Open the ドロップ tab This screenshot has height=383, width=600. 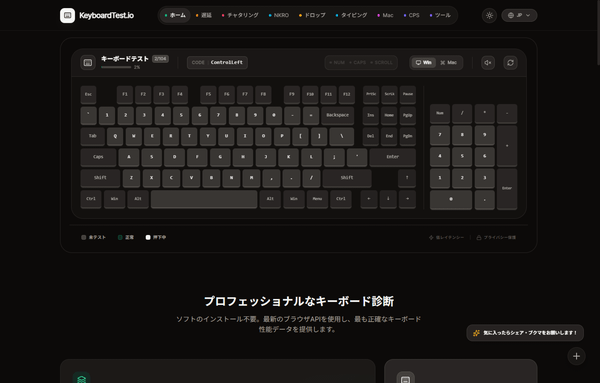pos(312,15)
